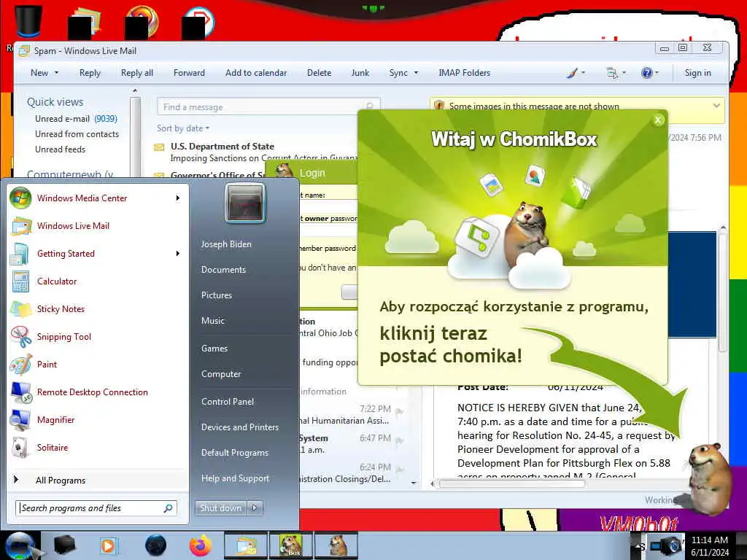
Task: Open Help and Support
Action: tap(235, 478)
